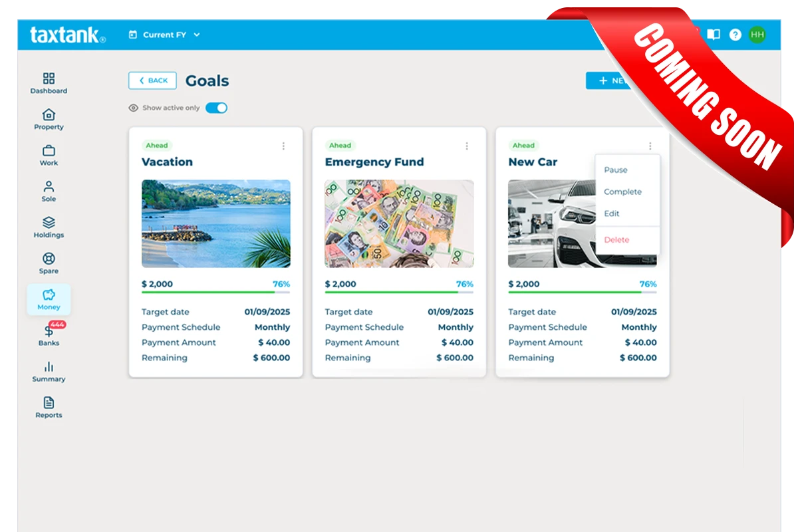Click the Emergency Fund cash photo

398,223
